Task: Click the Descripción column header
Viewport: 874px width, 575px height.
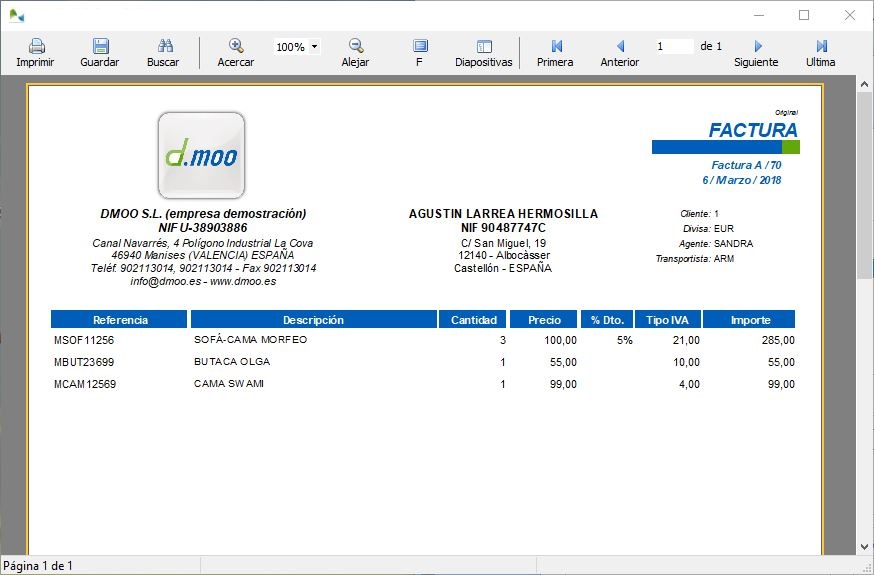Action: click(313, 320)
